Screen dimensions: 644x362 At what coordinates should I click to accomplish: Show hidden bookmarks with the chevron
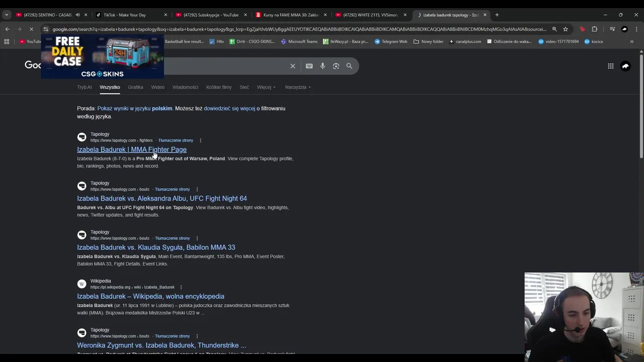coord(631,42)
